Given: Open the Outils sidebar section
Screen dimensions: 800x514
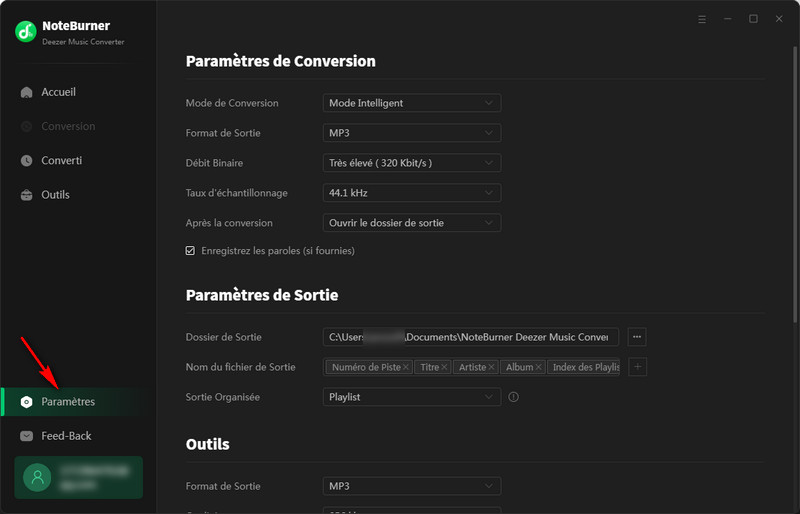Looking at the screenshot, I should click(x=78, y=195).
